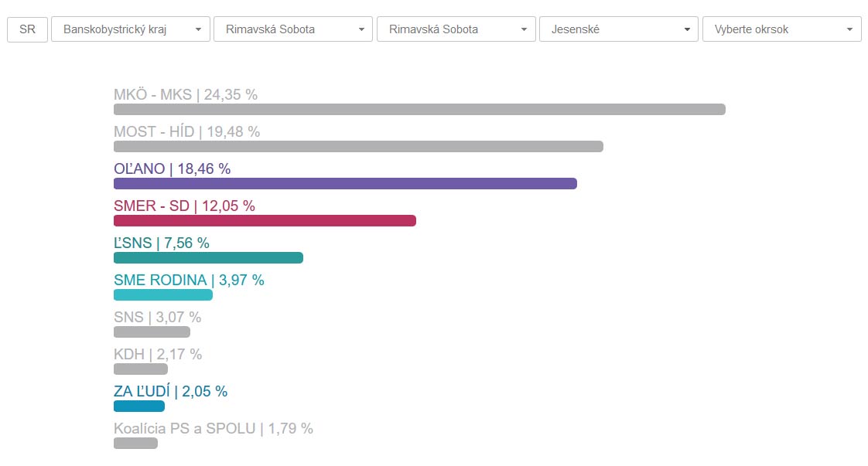The image size is (868, 466).
Task: Click the Koalícia PS a SPOLU label
Action: (x=213, y=428)
